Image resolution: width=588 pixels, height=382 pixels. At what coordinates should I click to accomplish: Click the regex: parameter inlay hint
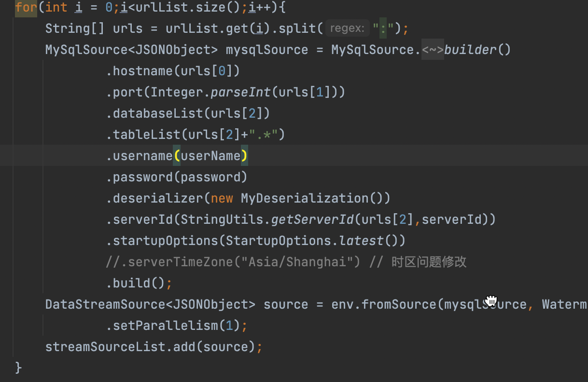347,28
